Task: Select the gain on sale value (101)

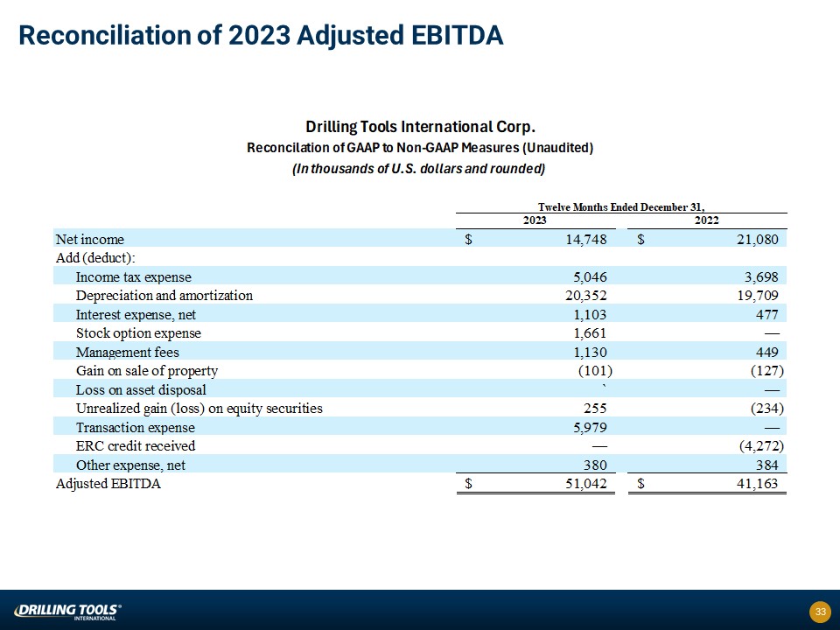Action: coord(595,371)
